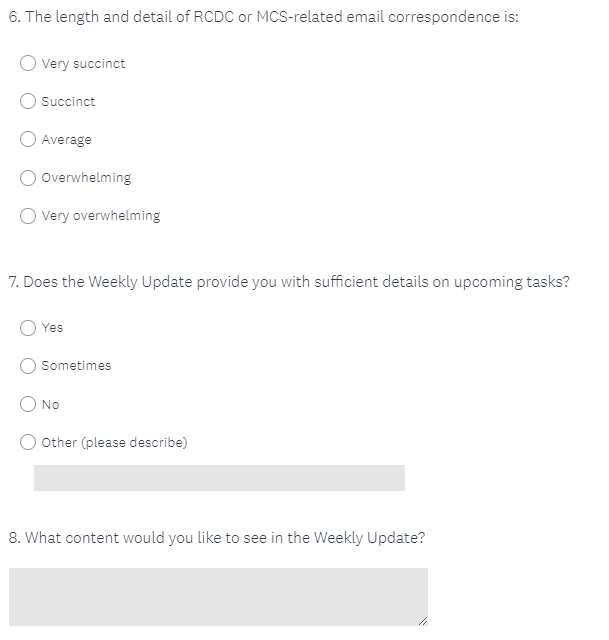Viewport: 609px width, 640px height.
Task: Click the 'Very overwhelming' label text
Action: pyautogui.click(x=100, y=216)
